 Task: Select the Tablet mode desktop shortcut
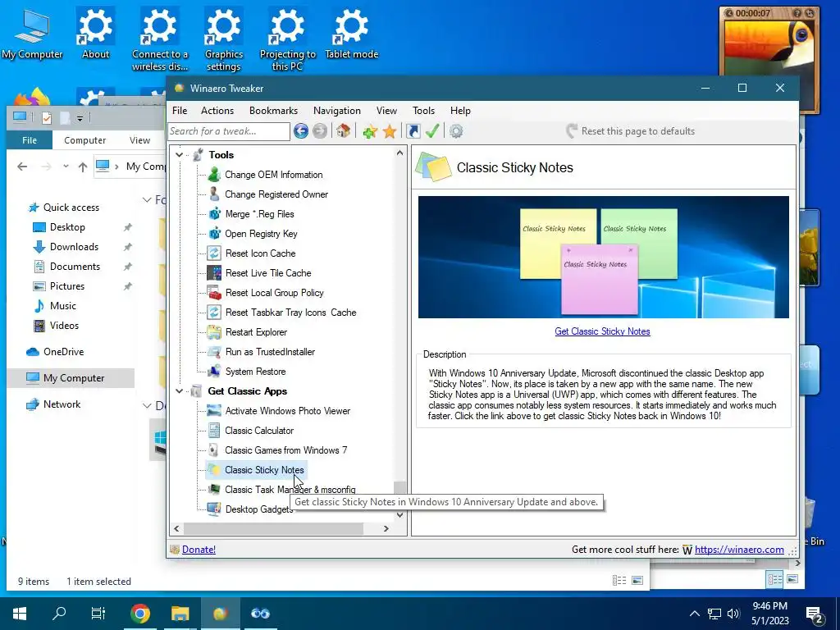point(351,33)
